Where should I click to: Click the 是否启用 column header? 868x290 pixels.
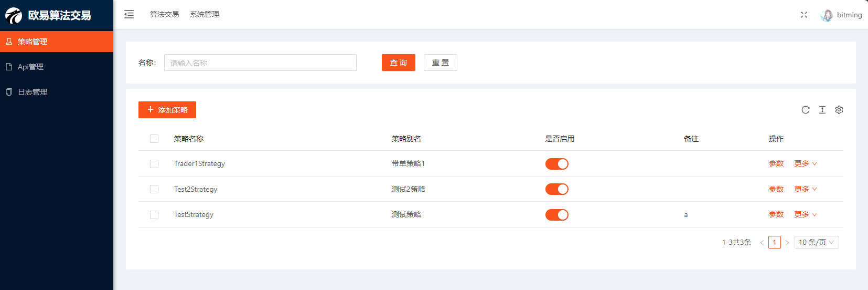point(560,139)
